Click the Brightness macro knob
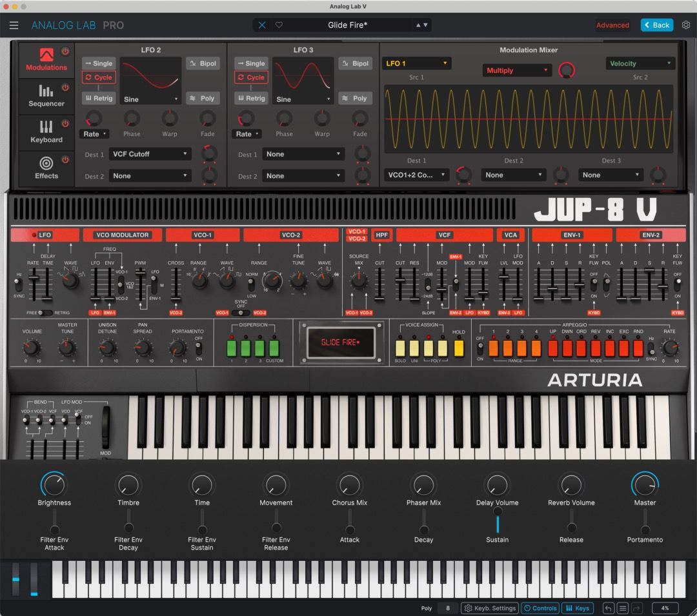Viewport: 697px width, 616px height. (54, 484)
